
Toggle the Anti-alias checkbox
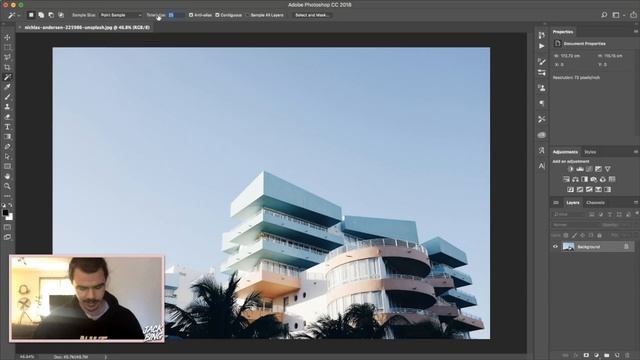coord(191,15)
